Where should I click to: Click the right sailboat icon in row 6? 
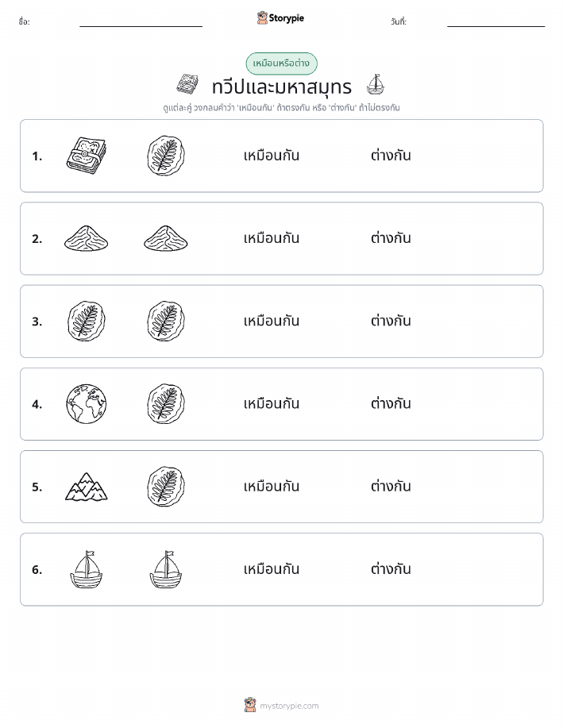point(166,569)
